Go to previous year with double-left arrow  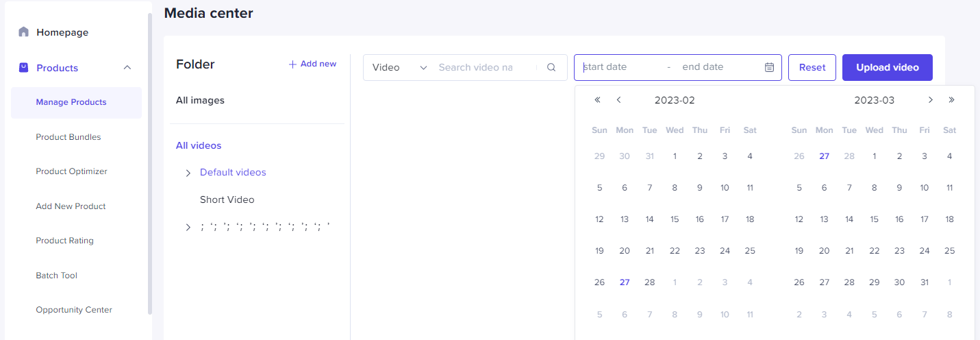point(597,100)
